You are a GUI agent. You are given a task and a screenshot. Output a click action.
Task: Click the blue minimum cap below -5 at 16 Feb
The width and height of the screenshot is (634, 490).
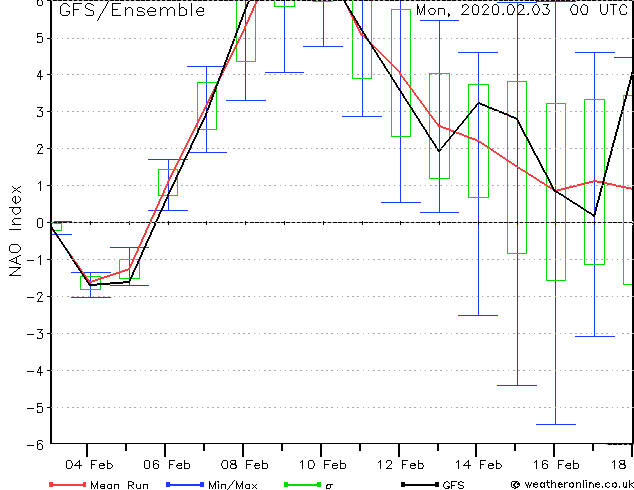(x=556, y=425)
